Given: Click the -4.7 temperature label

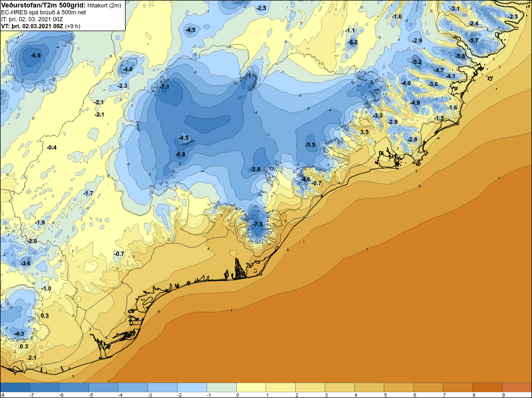Looking at the screenshot, I should (x=439, y=71).
